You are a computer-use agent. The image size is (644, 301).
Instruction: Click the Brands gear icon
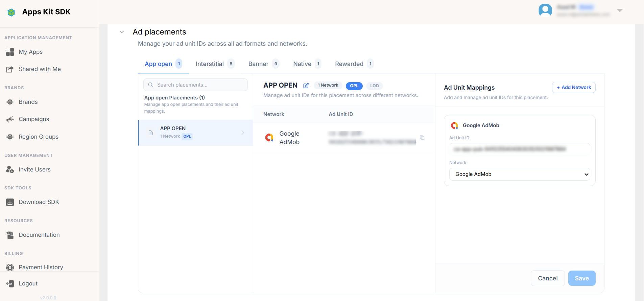pos(10,102)
